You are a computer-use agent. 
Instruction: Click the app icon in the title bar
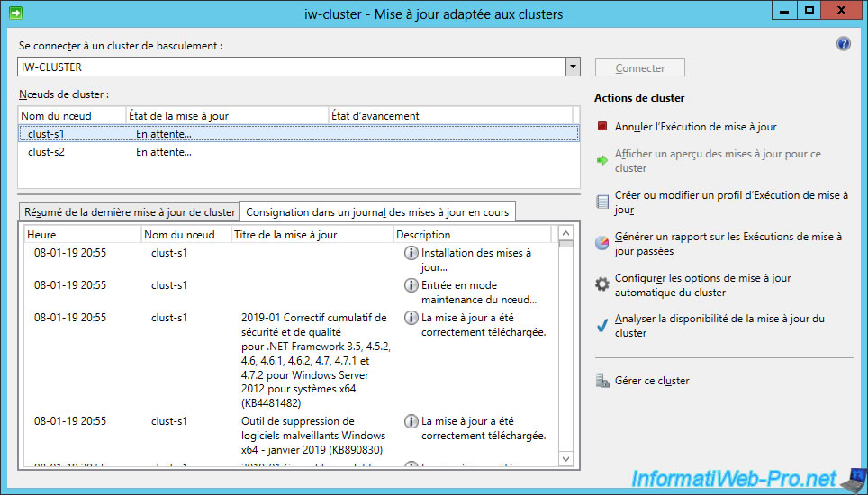point(15,13)
